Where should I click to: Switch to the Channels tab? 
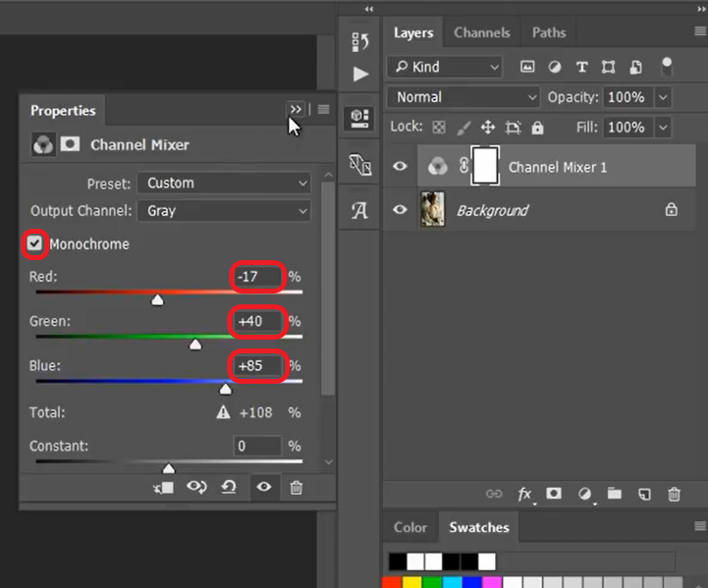482,32
